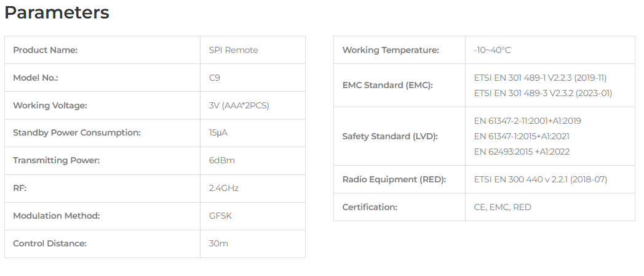
Task: Select the Model No. label
Action: click(36, 78)
